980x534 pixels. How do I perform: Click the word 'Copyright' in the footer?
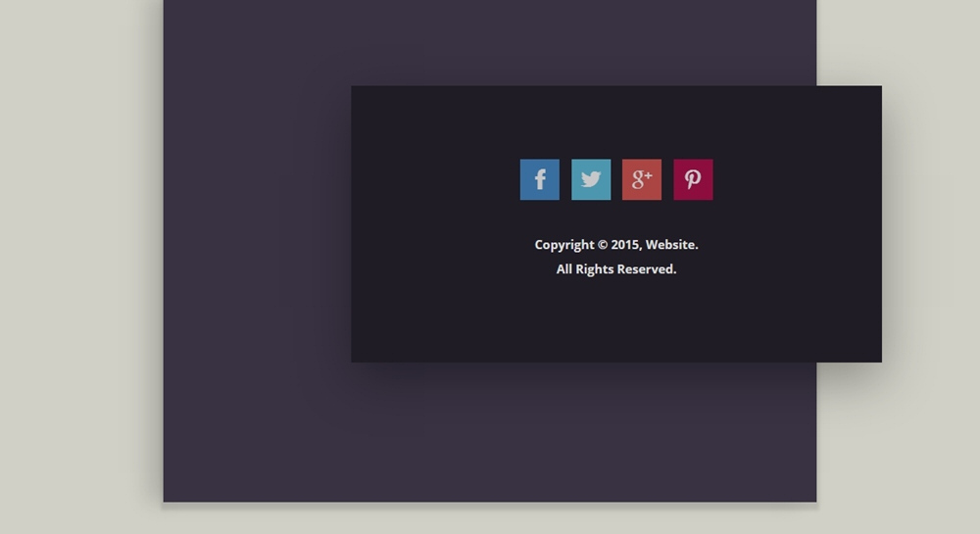(564, 245)
